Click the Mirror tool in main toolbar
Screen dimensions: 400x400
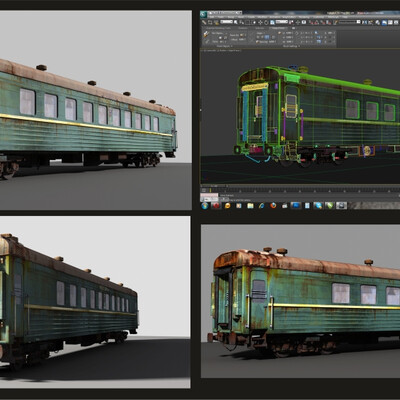coord(364,22)
